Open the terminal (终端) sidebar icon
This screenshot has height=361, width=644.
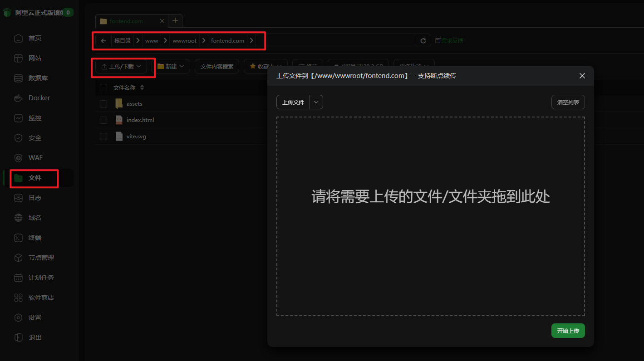(x=18, y=238)
